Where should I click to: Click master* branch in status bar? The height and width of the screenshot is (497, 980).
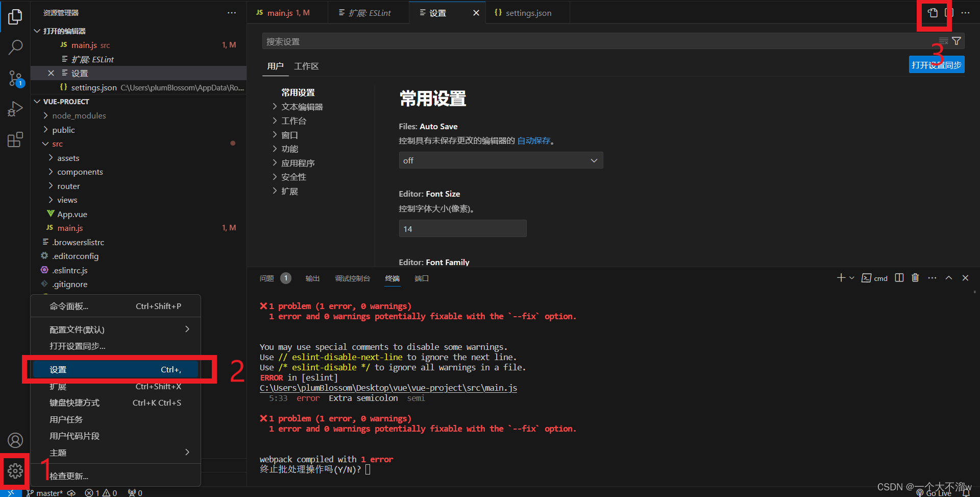pyautogui.click(x=45, y=493)
